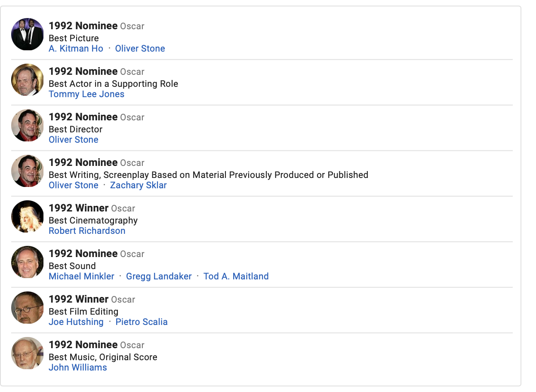Open the A. Kitman Ho link
Viewport: 536px width, 392px height.
coord(76,49)
